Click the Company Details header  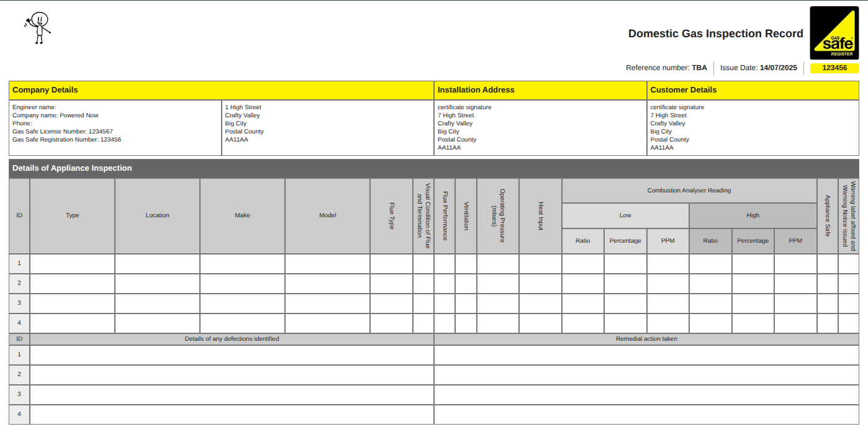[x=222, y=90]
